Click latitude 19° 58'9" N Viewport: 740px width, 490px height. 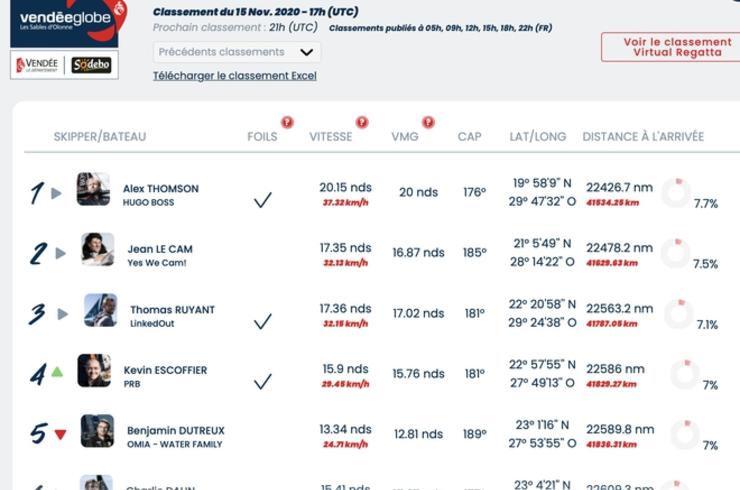(x=542, y=183)
